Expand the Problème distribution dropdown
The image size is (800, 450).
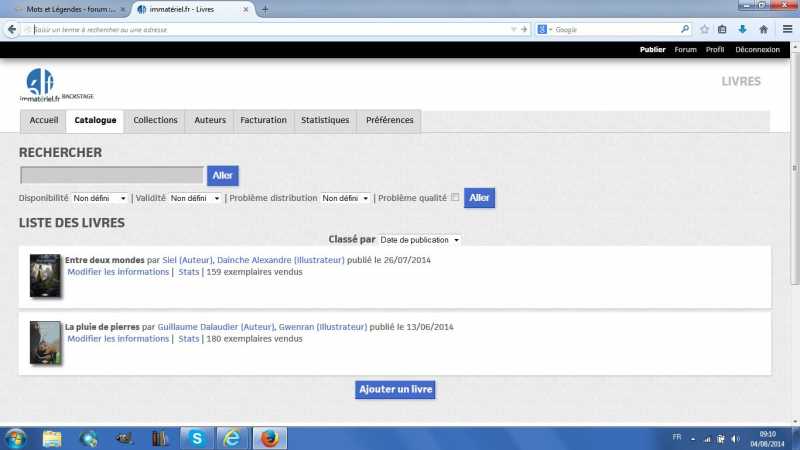pos(345,198)
